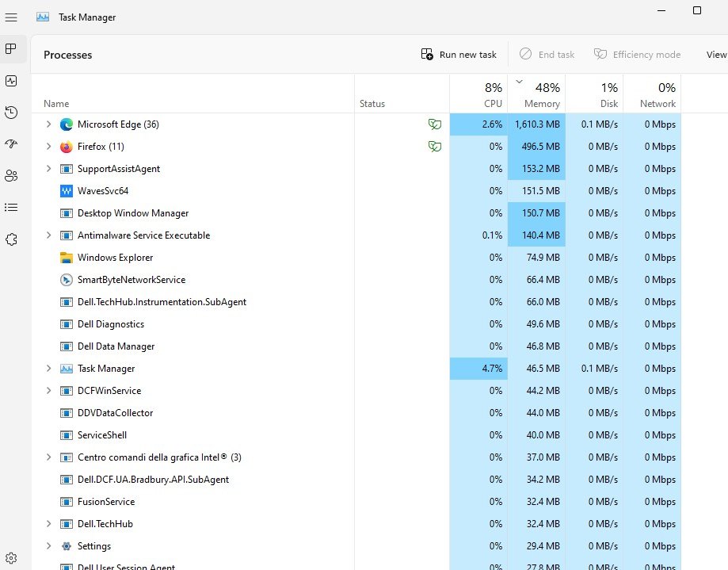The width and height of the screenshot is (728, 570).
Task: Select the Dell Data Manager row
Action: (356, 346)
